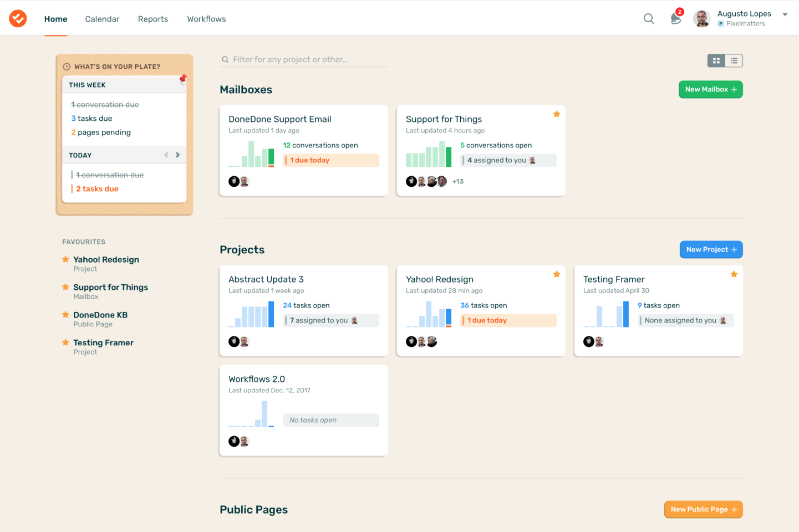Click the star on Support for Things card

pyautogui.click(x=556, y=114)
